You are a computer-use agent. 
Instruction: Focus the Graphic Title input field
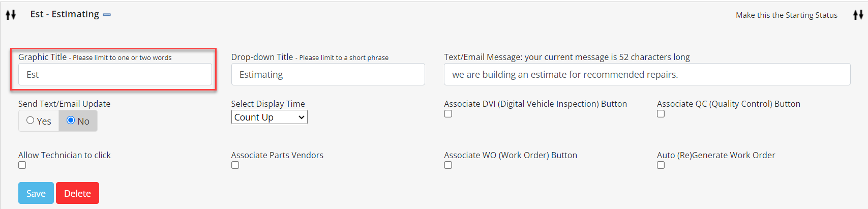pyautogui.click(x=115, y=74)
